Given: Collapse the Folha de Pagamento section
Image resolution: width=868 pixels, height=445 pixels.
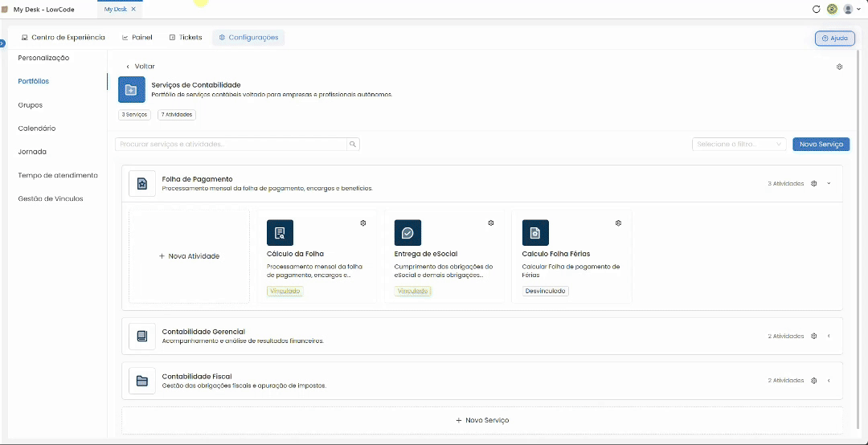Looking at the screenshot, I should pos(829,183).
